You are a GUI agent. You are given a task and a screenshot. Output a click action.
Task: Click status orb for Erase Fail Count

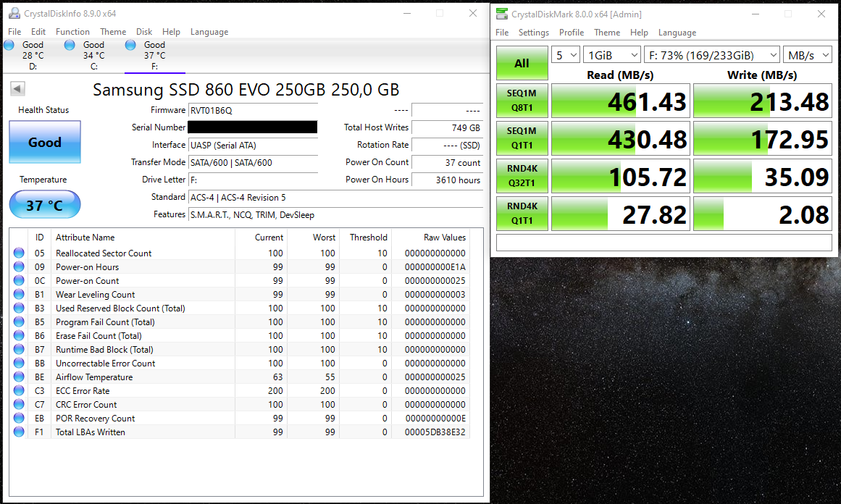[x=19, y=336]
